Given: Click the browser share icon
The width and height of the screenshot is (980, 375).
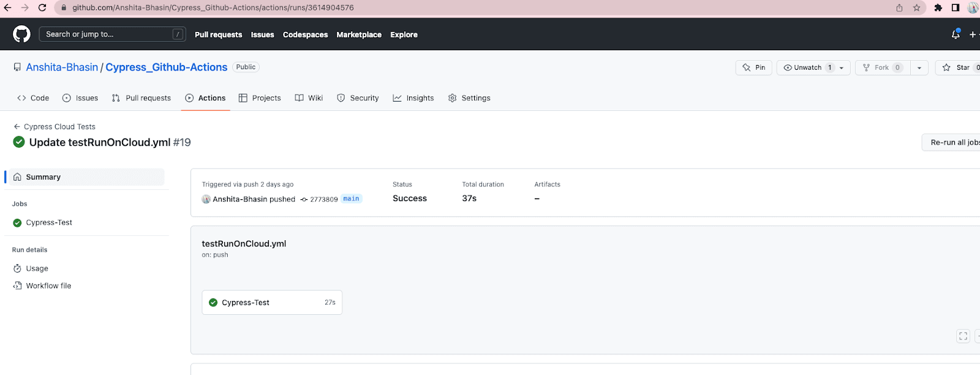Looking at the screenshot, I should tap(899, 8).
